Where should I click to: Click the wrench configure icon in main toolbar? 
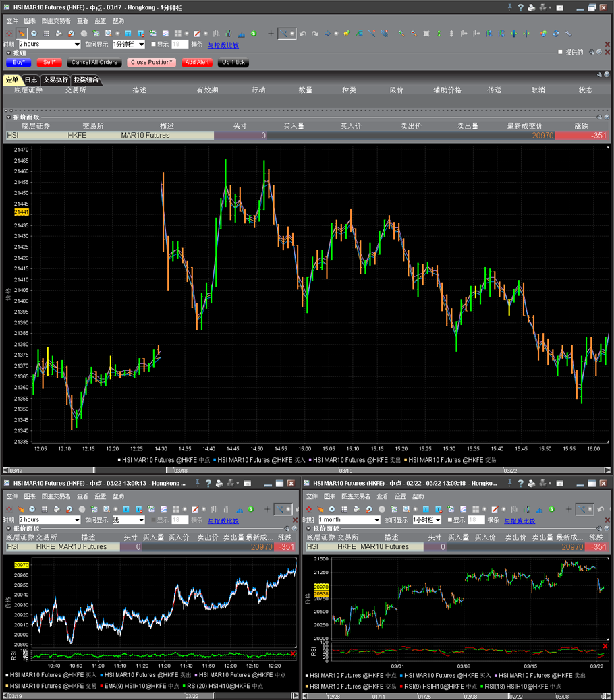(x=568, y=34)
